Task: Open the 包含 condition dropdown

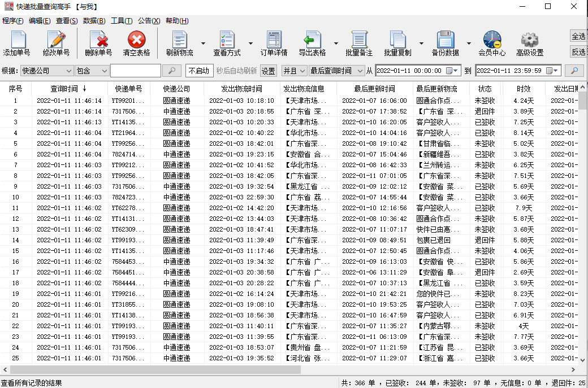Action: tap(103, 71)
